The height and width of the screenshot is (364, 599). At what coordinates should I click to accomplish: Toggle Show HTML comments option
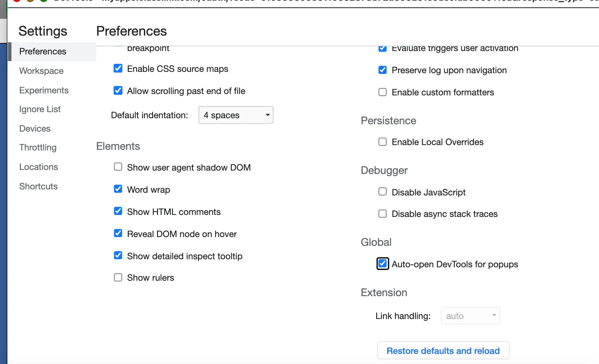118,211
